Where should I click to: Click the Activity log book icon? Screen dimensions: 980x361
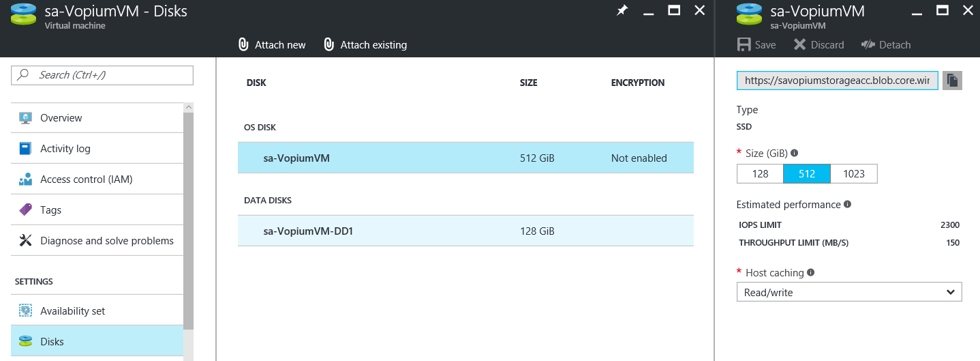tap(26, 148)
